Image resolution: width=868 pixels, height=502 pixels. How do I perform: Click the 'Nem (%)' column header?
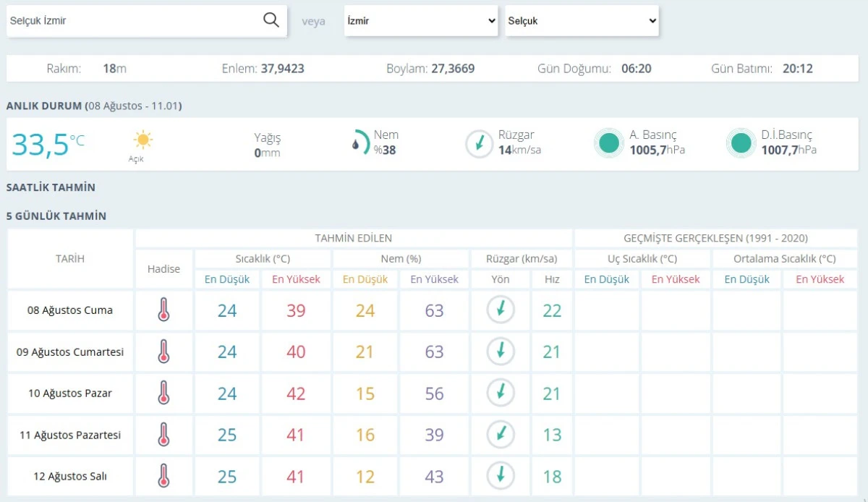[401, 258]
